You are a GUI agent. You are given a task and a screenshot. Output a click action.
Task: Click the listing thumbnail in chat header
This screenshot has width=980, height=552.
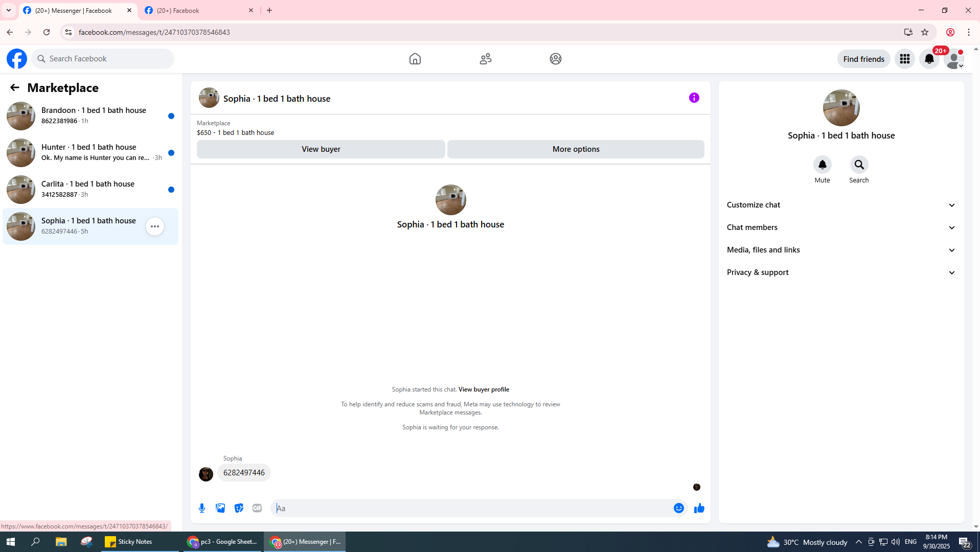pyautogui.click(x=209, y=98)
